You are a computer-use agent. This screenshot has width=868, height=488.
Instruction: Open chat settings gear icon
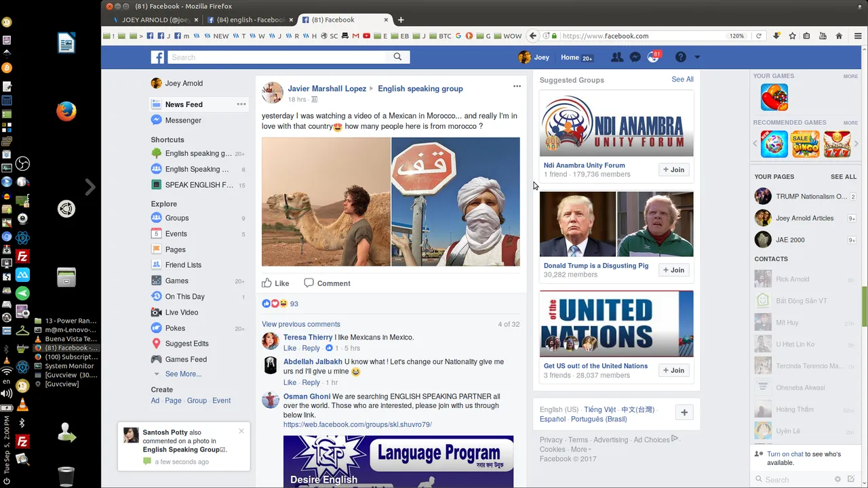837,479
